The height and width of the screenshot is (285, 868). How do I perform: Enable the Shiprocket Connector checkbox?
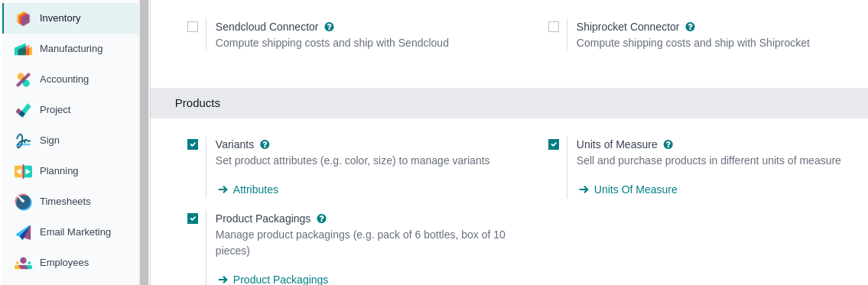[554, 27]
